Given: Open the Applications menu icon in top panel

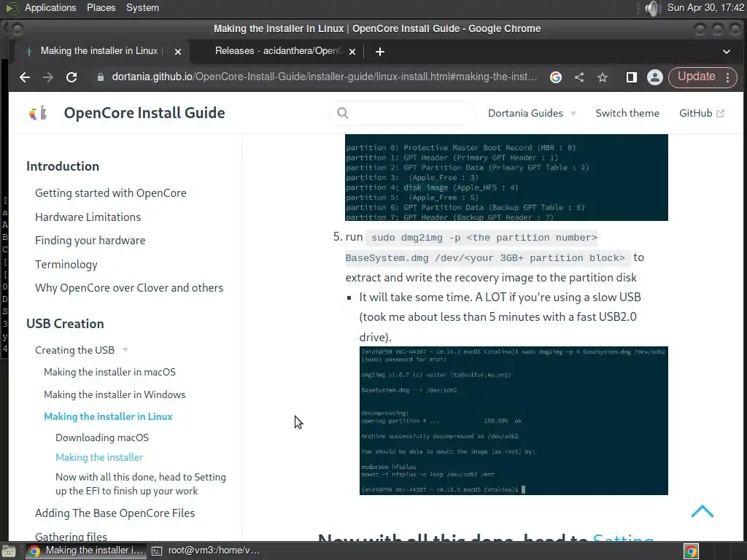Looking at the screenshot, I should click(12, 8).
